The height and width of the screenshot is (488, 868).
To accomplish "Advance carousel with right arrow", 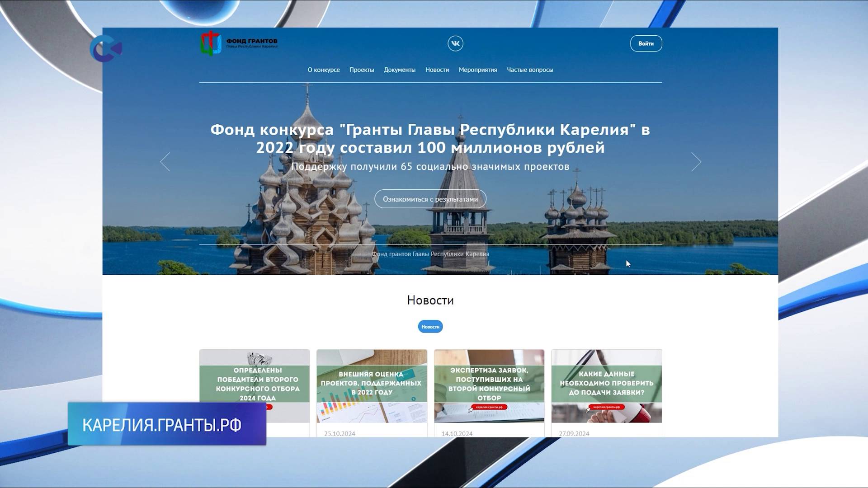I will coord(696,162).
